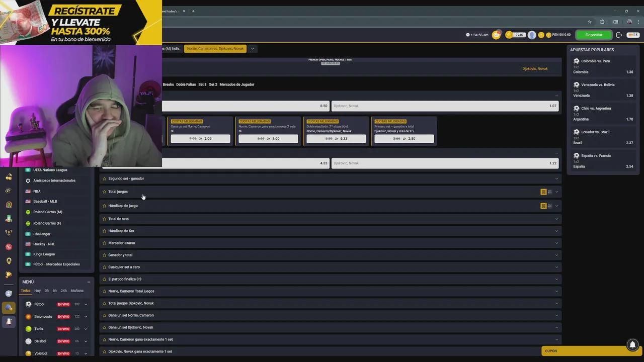
Task: Bookmark the page with the star icon
Action: [x=590, y=22]
